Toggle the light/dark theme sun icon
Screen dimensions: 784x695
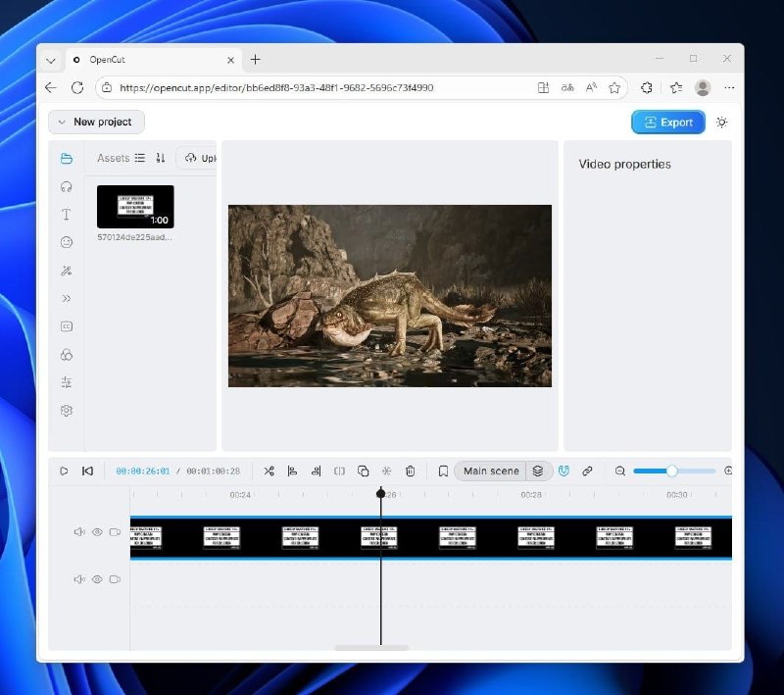(x=721, y=122)
